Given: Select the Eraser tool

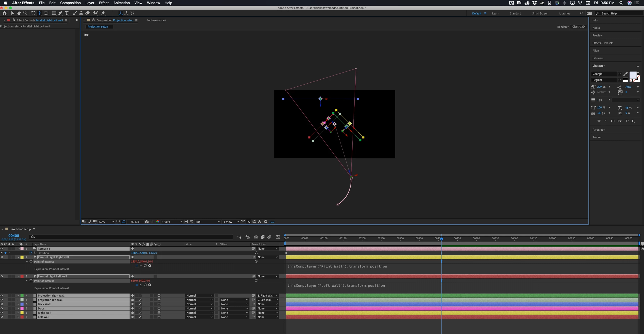Looking at the screenshot, I should pyautogui.click(x=88, y=13).
